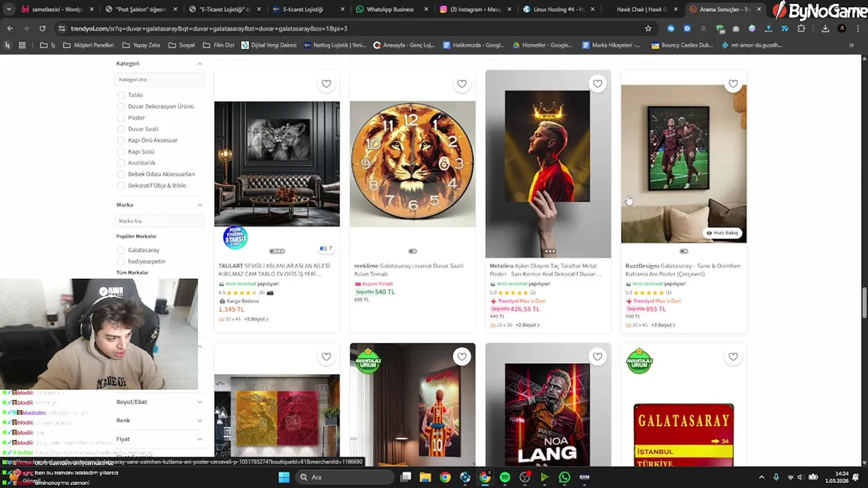Image resolution: width=868 pixels, height=488 pixels.
Task: Open the bookmarks apps grid icon
Action: (x=22, y=45)
